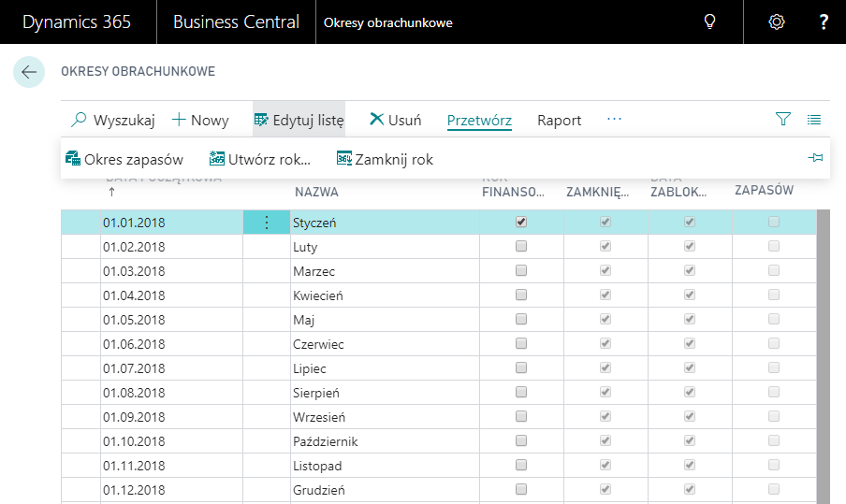The image size is (846, 504).
Task: Select the Grudzień name cell
Action: click(385, 489)
